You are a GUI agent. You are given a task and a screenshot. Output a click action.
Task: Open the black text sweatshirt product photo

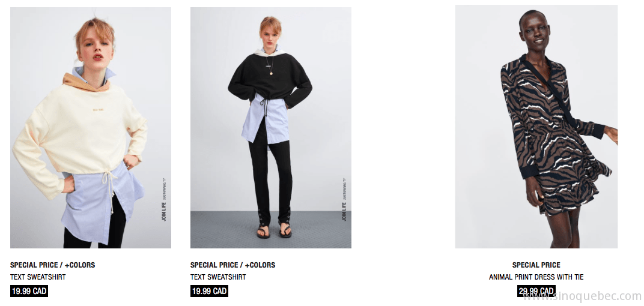(x=271, y=128)
